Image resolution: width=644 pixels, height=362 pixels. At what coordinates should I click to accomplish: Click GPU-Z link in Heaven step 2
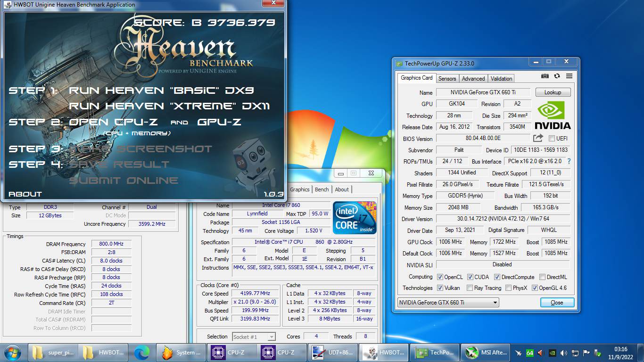pyautogui.click(x=219, y=122)
